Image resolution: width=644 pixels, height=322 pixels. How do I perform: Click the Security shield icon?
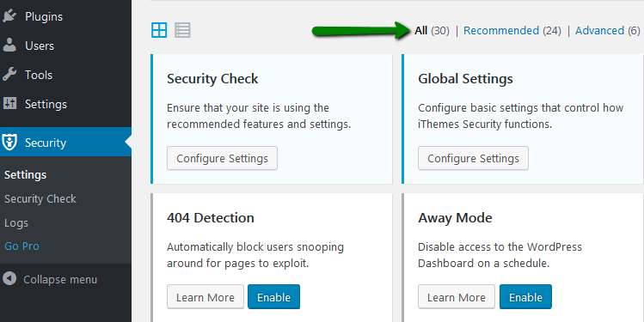[9, 143]
